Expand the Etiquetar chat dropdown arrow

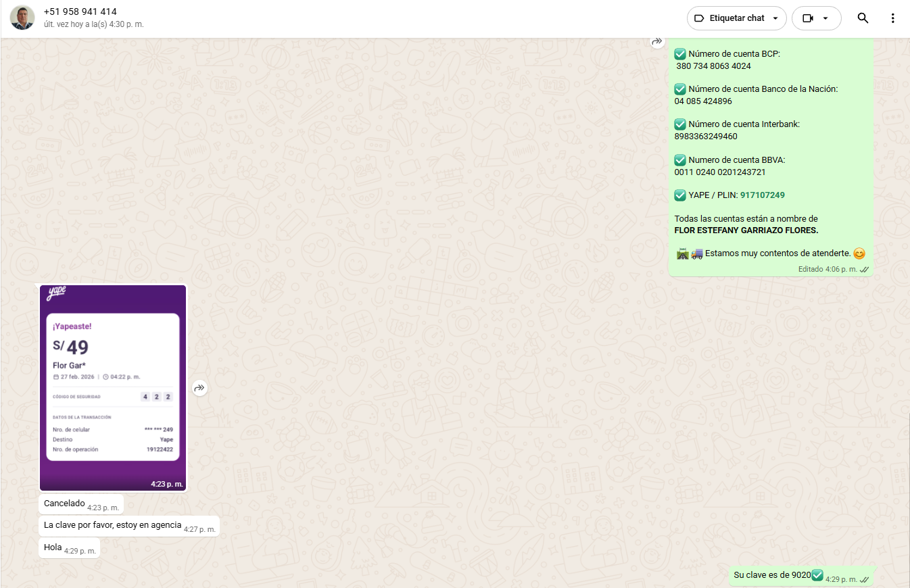click(x=775, y=18)
